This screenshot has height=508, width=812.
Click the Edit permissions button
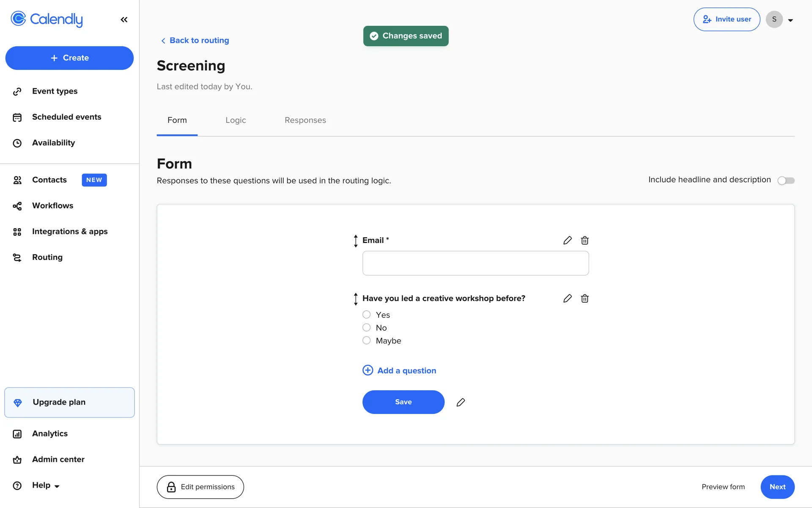pyautogui.click(x=200, y=487)
